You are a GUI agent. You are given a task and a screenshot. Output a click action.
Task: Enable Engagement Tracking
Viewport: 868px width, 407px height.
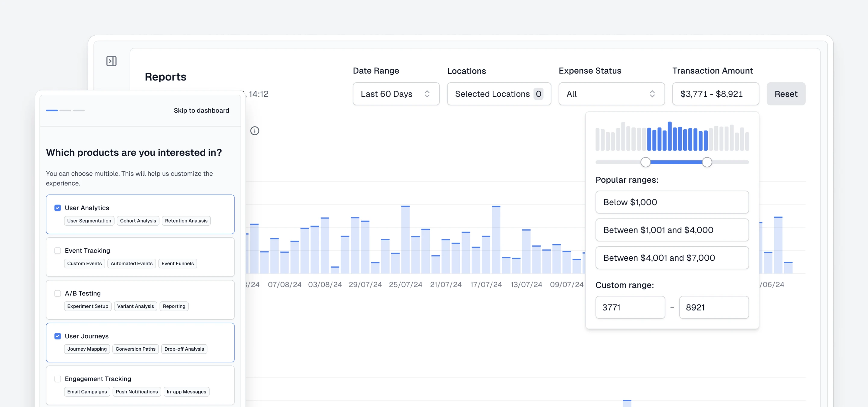[x=57, y=379]
